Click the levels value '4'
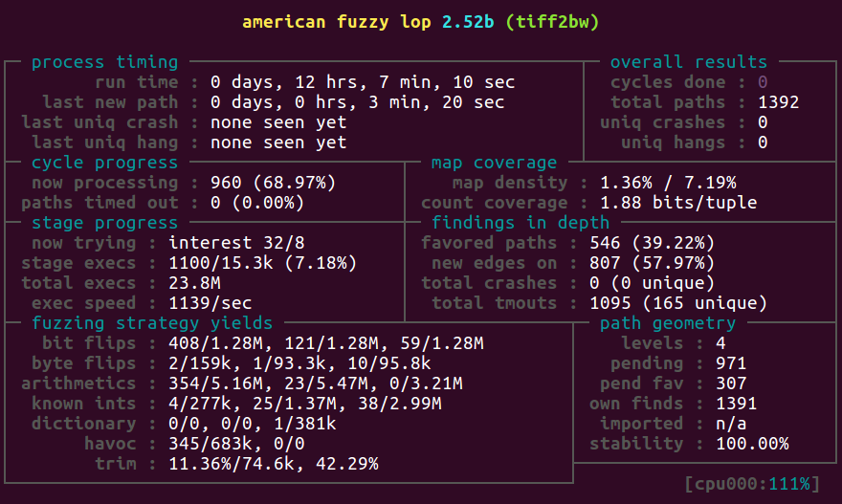 (720, 343)
